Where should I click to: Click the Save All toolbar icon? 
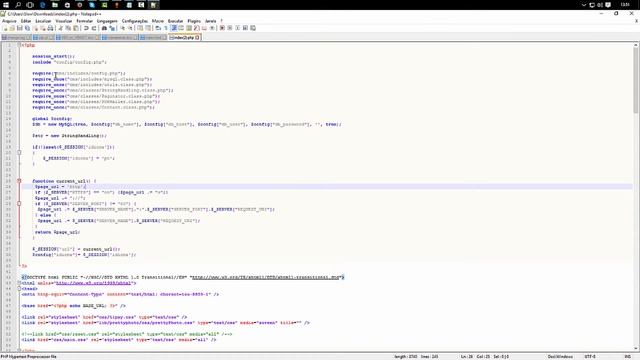[27, 28]
